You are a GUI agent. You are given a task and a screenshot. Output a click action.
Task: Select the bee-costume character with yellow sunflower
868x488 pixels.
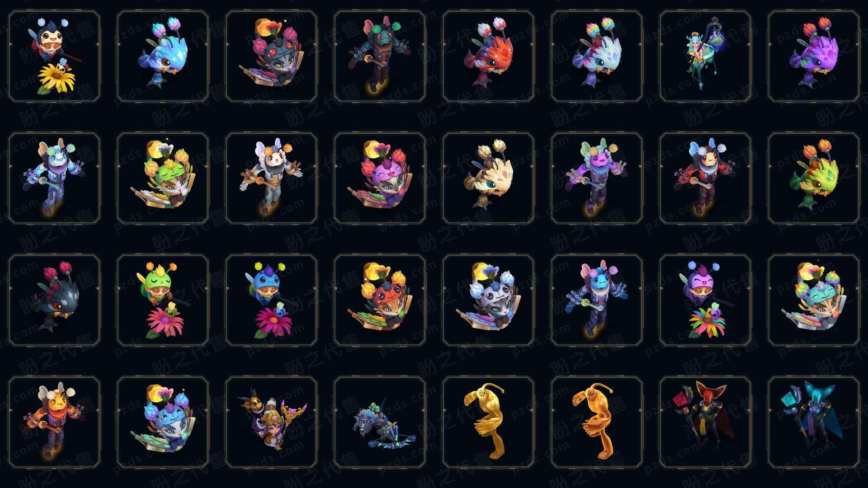tap(54, 56)
